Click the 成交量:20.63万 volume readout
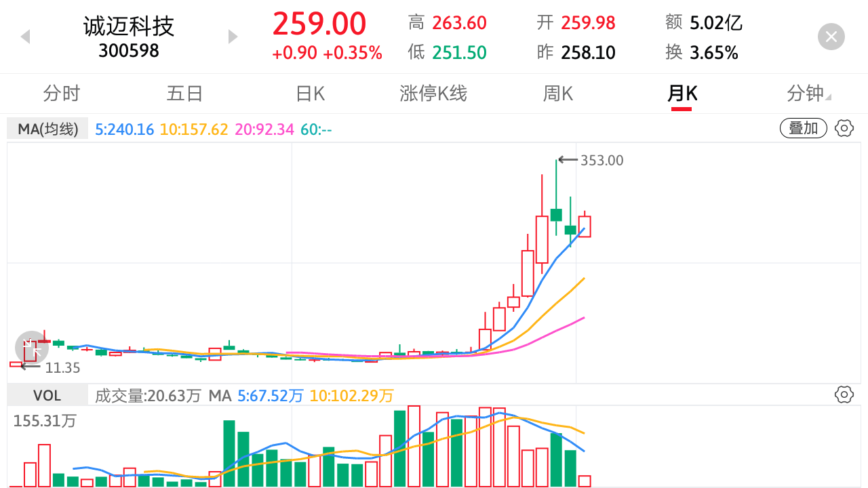The height and width of the screenshot is (488, 868). (148, 395)
